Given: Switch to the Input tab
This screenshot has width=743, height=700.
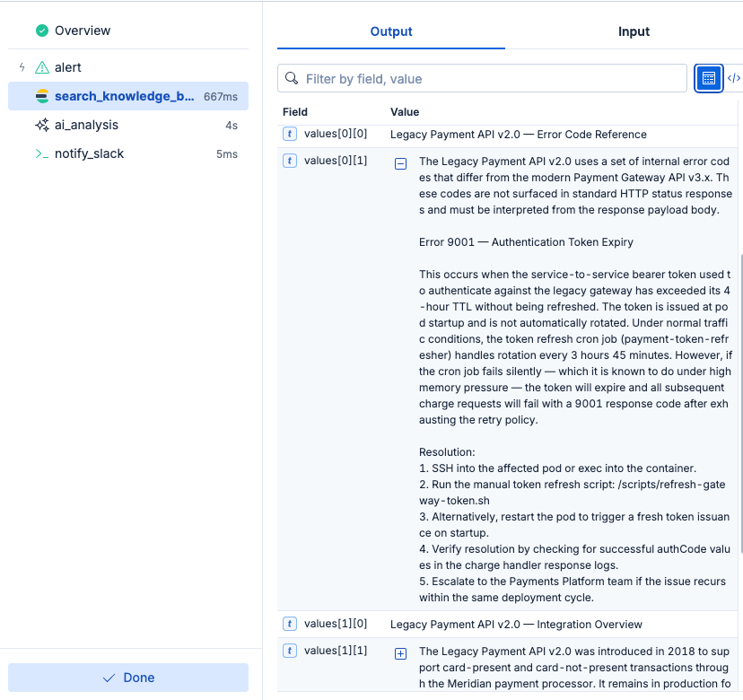Looking at the screenshot, I should 634,31.
